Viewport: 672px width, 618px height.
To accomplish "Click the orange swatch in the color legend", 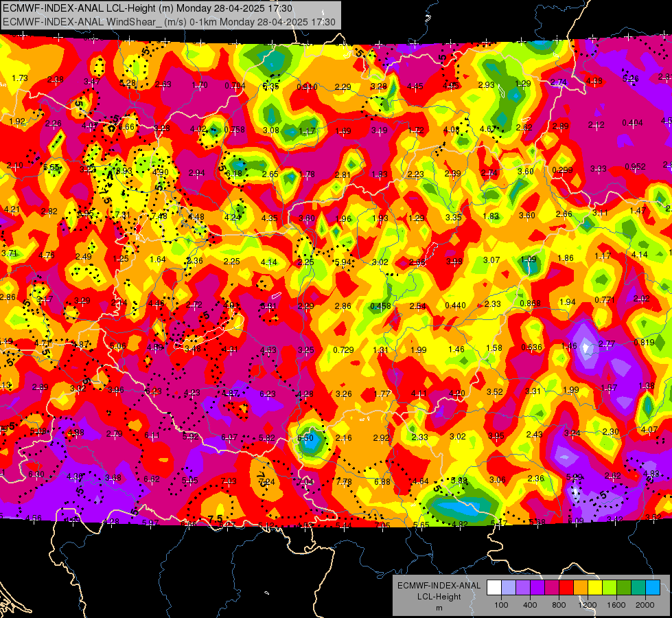I will (x=581, y=588).
